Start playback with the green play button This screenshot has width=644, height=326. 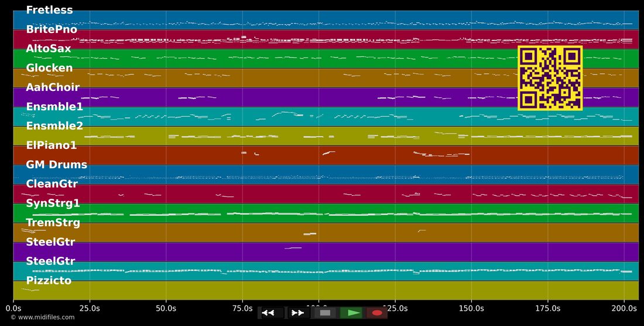[x=351, y=313]
